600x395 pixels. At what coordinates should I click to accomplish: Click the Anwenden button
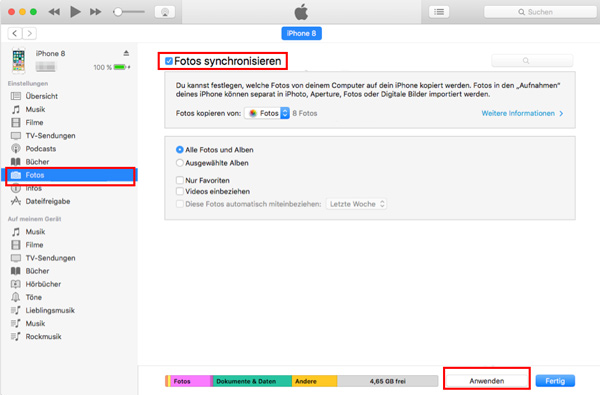tap(487, 381)
